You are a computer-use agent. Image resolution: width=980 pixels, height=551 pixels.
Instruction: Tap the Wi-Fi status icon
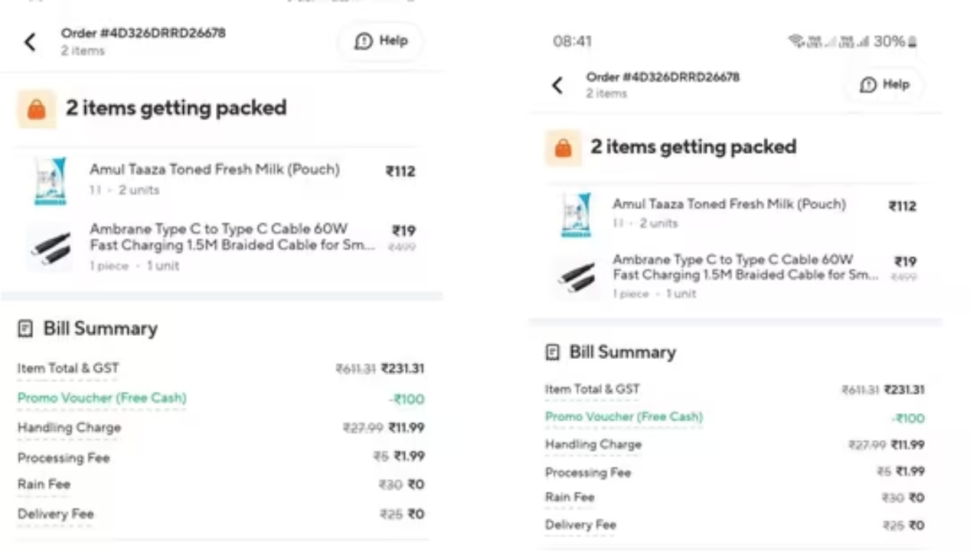[x=796, y=41]
